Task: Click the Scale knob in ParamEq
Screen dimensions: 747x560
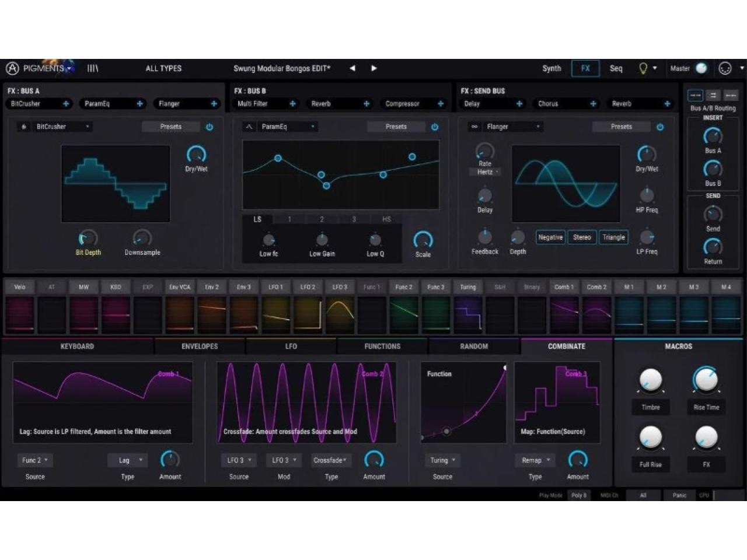Action: click(x=423, y=240)
